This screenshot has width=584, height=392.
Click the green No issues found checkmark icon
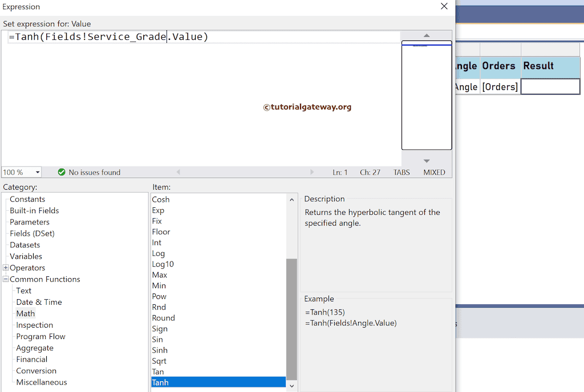point(62,172)
